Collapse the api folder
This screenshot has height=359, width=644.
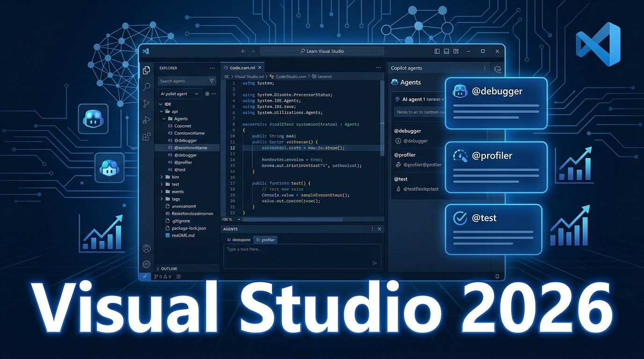tap(162, 112)
